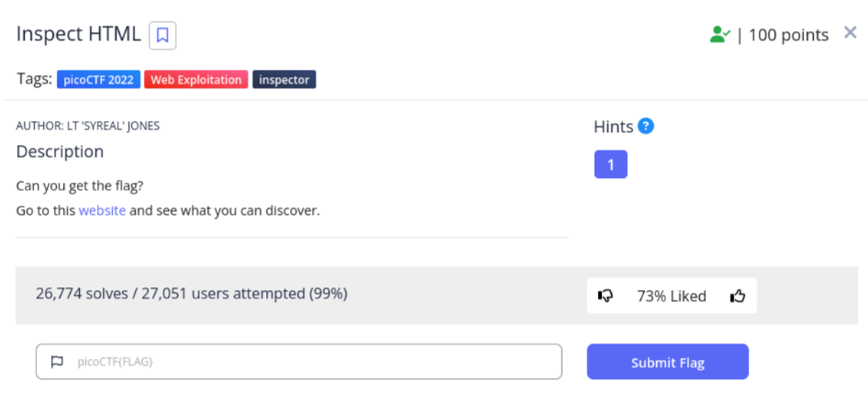Viewport: 868px width, 404px height.
Task: Dislike the challenge with thumbs down
Action: pyautogui.click(x=606, y=296)
